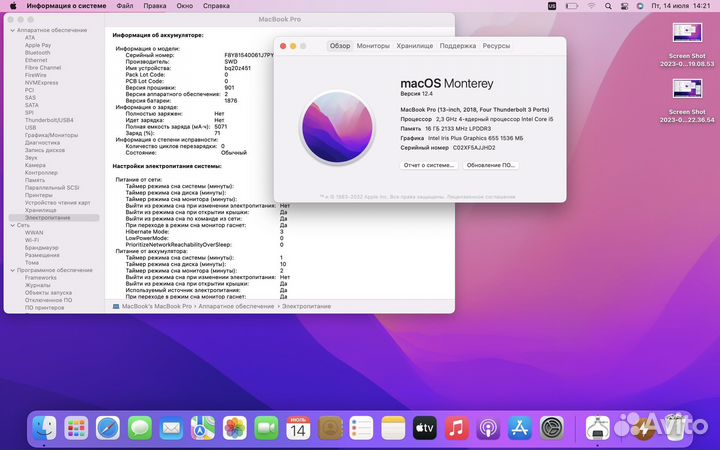The image size is (720, 450).
Task: Select Устройство чтения карт in the sidebar
Action: coord(57,202)
